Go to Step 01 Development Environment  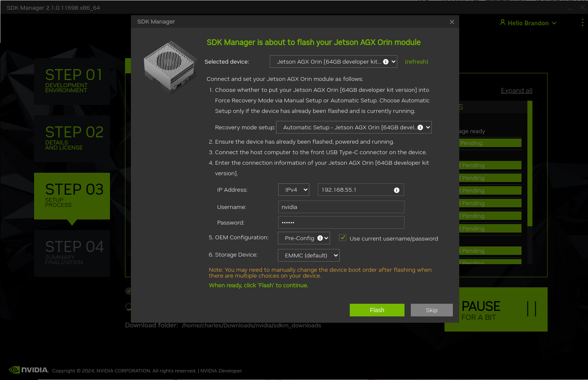pyautogui.click(x=72, y=81)
